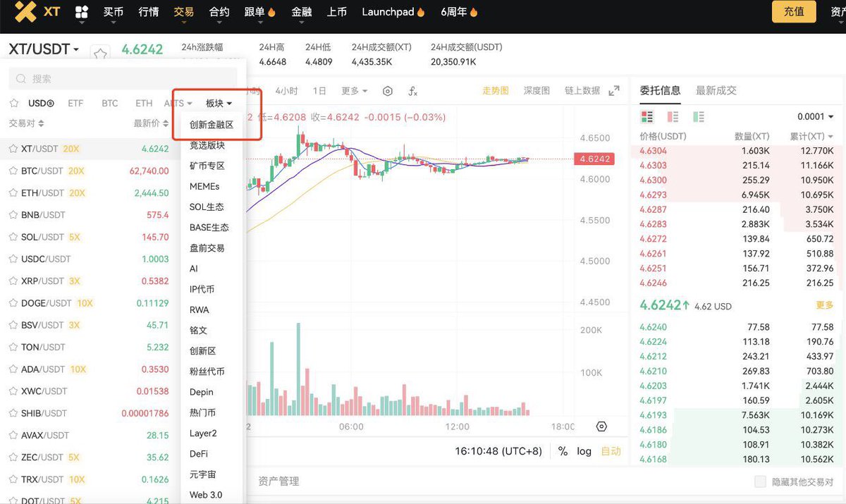The height and width of the screenshot is (504, 846).
Task: Check the 隐藏其他交易对 checkbox
Action: (760, 481)
